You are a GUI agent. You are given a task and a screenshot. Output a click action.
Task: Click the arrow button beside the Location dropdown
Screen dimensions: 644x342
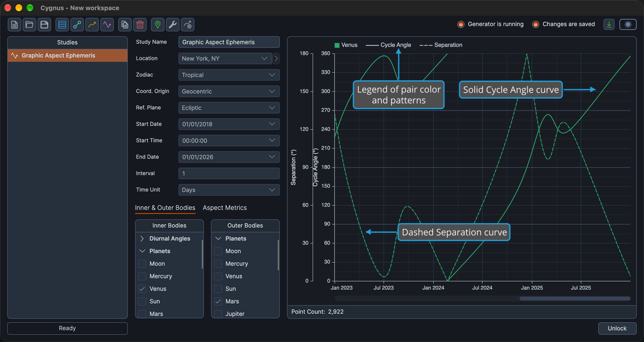point(276,58)
